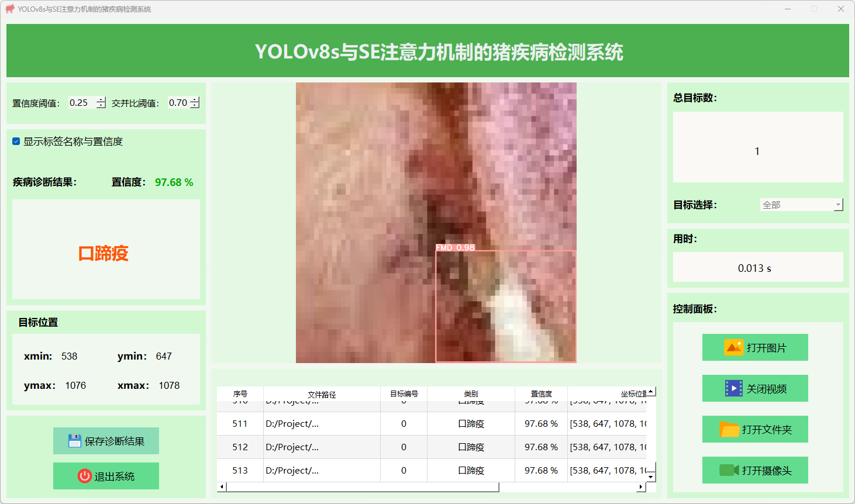This screenshot has width=855, height=504.
Task: Click the 口蹄疫 category cell in row 511
Action: tap(471, 424)
